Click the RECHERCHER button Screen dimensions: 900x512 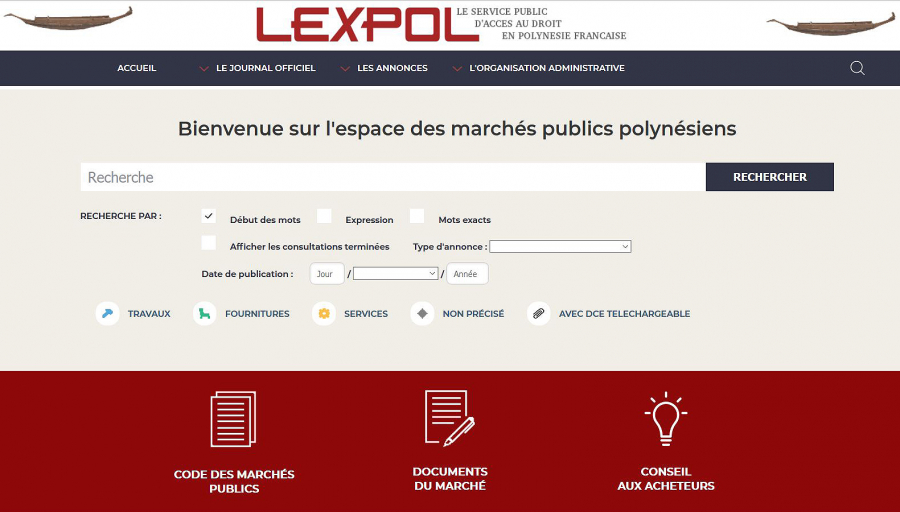tap(770, 177)
